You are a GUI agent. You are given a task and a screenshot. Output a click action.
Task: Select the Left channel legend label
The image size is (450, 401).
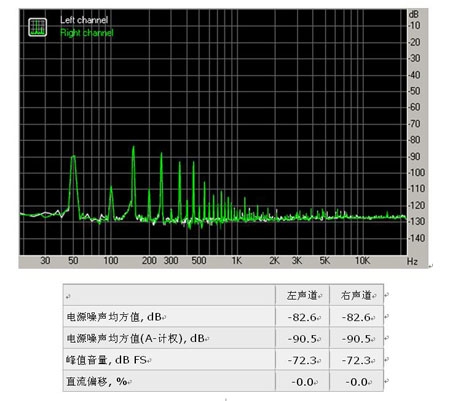click(84, 20)
